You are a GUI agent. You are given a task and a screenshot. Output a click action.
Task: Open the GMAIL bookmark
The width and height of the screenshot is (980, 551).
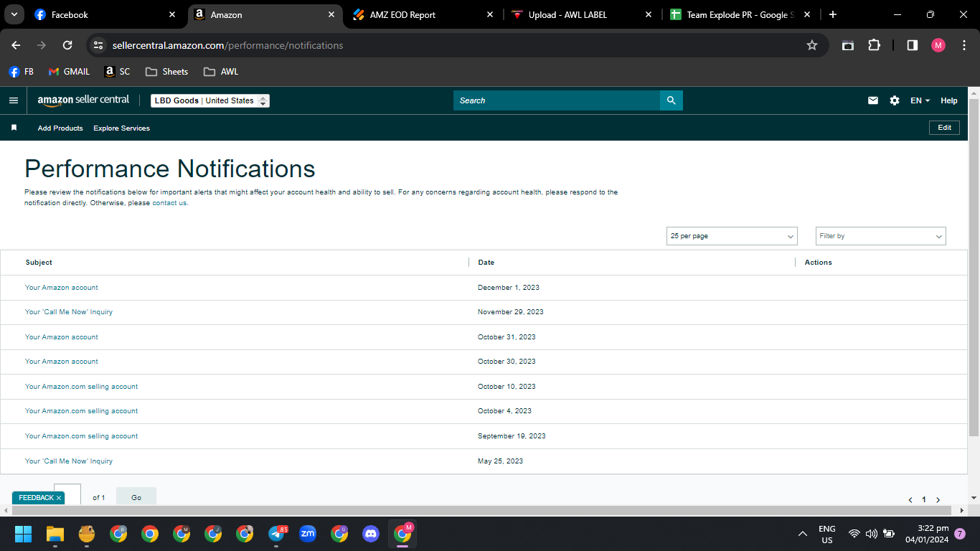[x=69, y=72]
